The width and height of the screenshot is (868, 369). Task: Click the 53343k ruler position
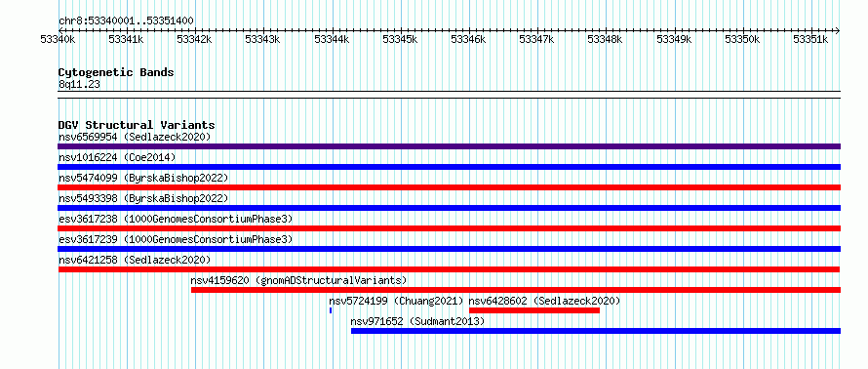(263, 39)
